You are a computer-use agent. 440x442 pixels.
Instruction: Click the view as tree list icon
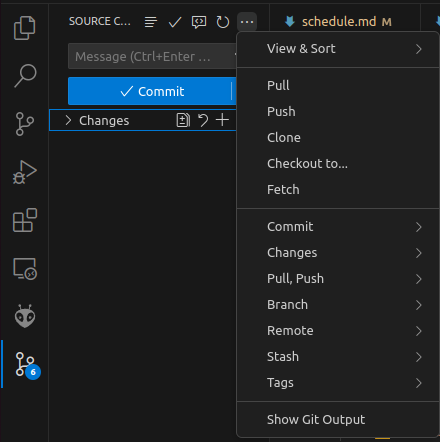click(151, 22)
